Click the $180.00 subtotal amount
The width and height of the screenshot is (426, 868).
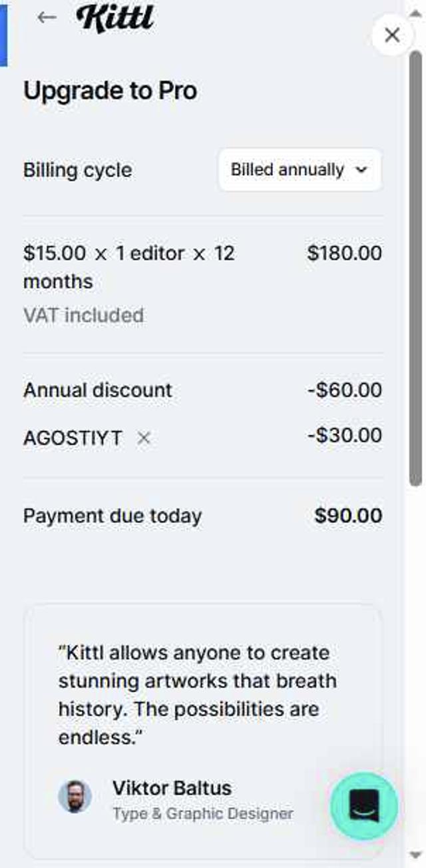pyautogui.click(x=345, y=253)
